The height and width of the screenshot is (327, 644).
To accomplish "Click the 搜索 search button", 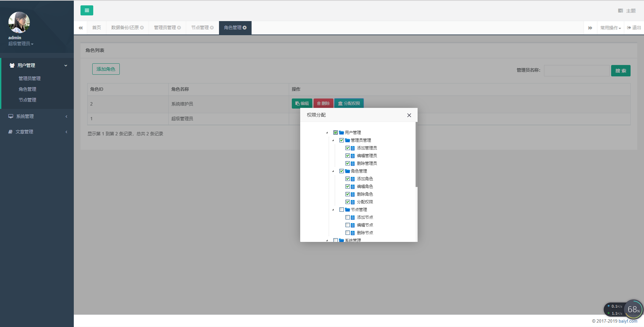I will click(621, 71).
